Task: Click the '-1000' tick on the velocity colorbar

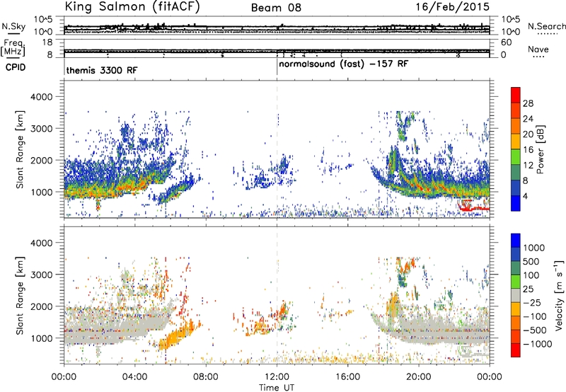Action: click(x=538, y=344)
